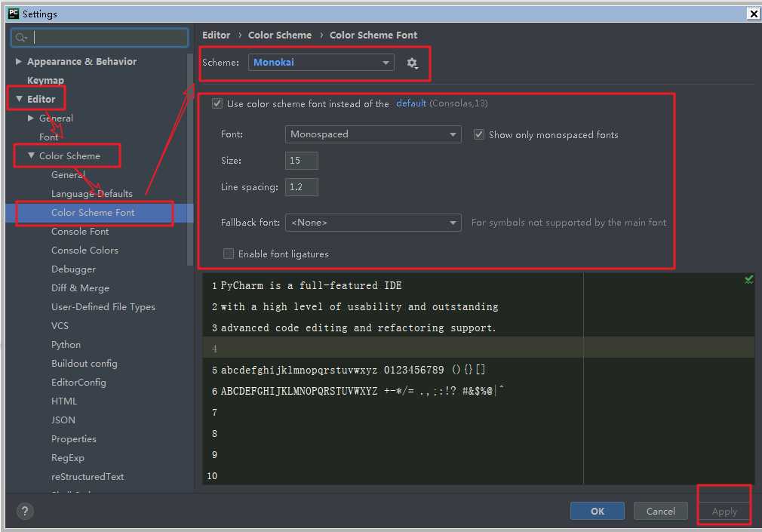Screen dimensions: 762x532
Task: Open Buildout config color settings
Action: tap(84, 363)
